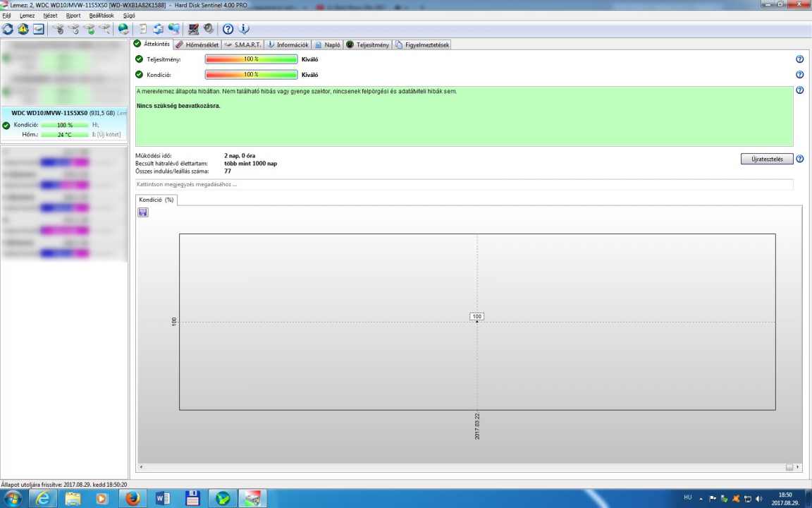Image resolution: width=812 pixels, height=508 pixels.
Task: Switch to the Napló tab
Action: point(327,44)
